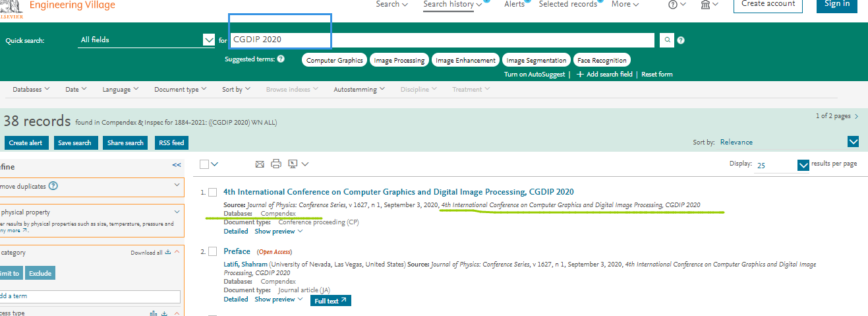Image resolution: width=868 pixels, height=316 pixels.
Task: Click the Create alert button
Action: point(26,143)
